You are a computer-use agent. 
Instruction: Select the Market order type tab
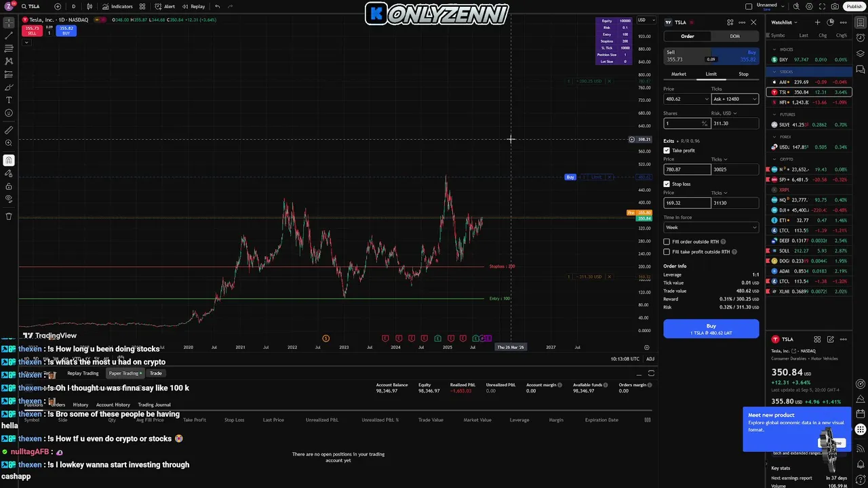tap(679, 74)
